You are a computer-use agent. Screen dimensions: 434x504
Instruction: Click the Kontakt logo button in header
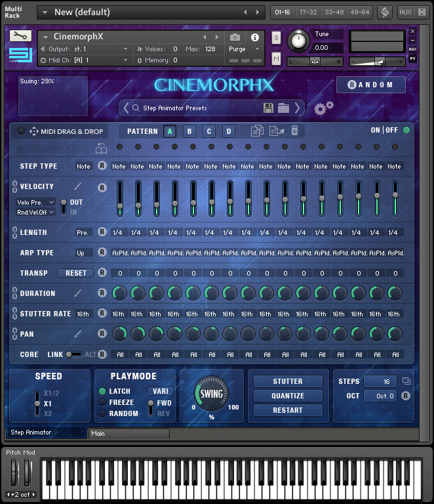385,12
